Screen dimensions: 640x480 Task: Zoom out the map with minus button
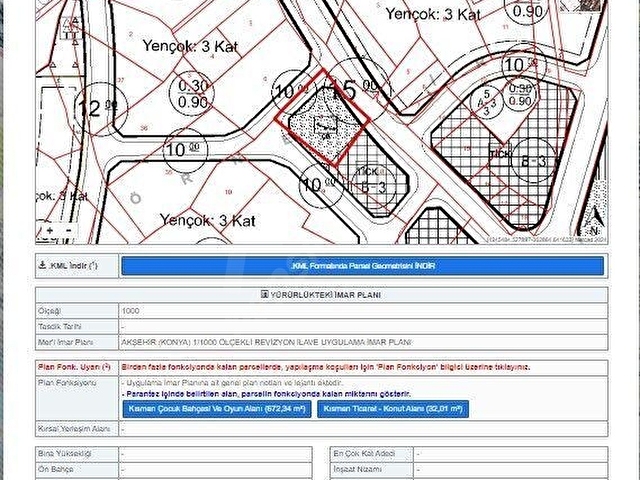pyautogui.click(x=69, y=230)
